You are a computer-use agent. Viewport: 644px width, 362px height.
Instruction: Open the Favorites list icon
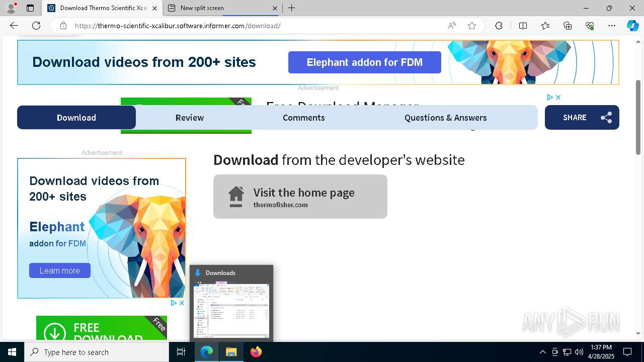pos(545,26)
